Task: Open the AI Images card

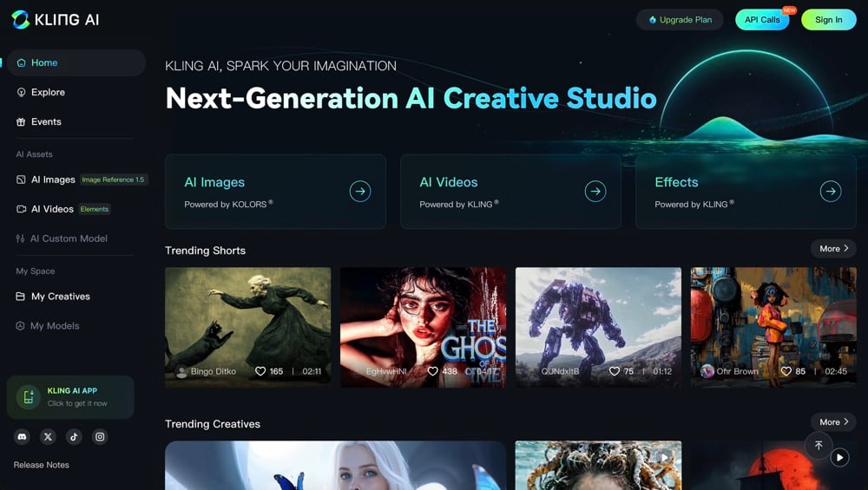Action: [275, 192]
